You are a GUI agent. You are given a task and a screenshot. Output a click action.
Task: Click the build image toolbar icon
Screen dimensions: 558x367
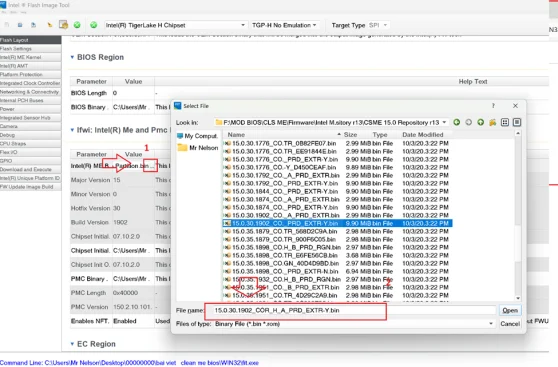click(x=64, y=25)
